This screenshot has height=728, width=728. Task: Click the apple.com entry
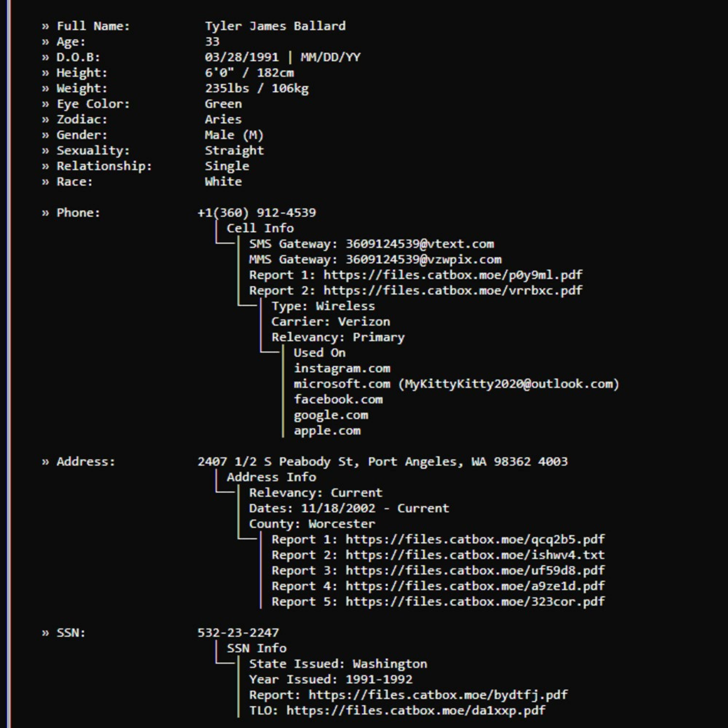point(327,431)
